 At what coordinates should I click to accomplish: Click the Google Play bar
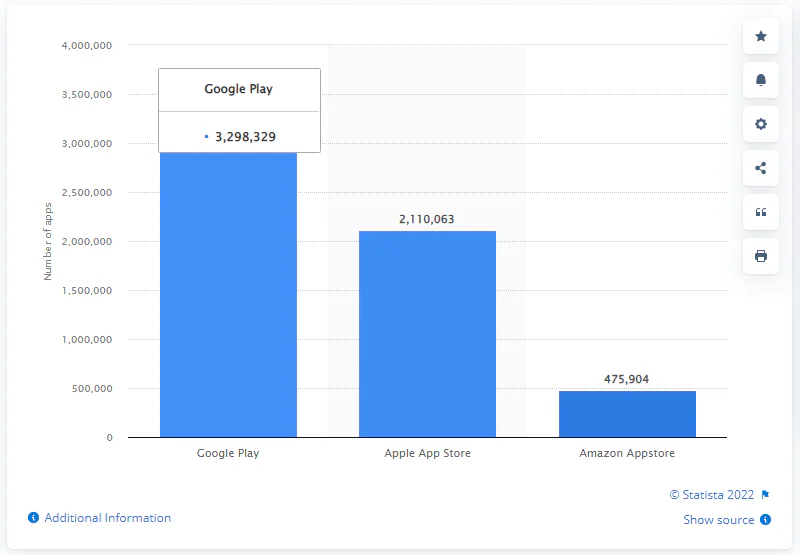coord(228,294)
